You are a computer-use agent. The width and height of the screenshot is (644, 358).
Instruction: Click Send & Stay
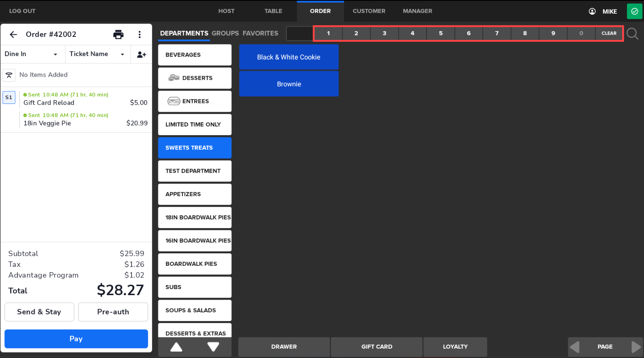[39, 312]
